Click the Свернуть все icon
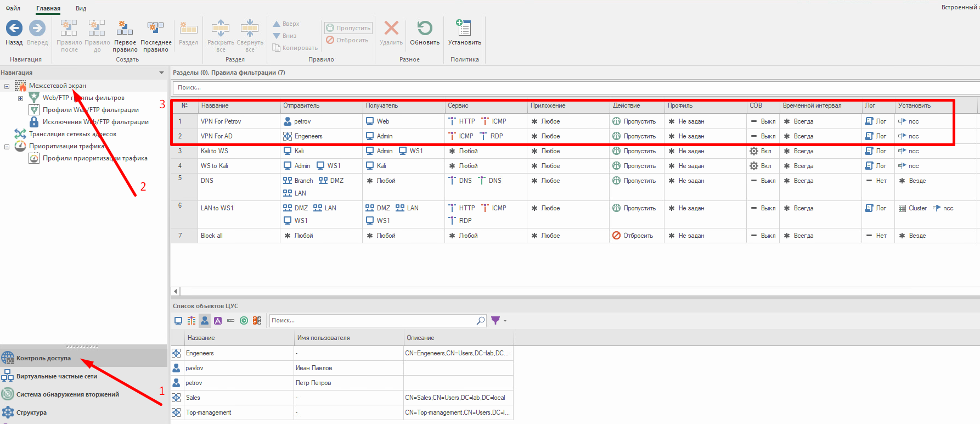Viewport: 980px width, 424px height. click(250, 28)
